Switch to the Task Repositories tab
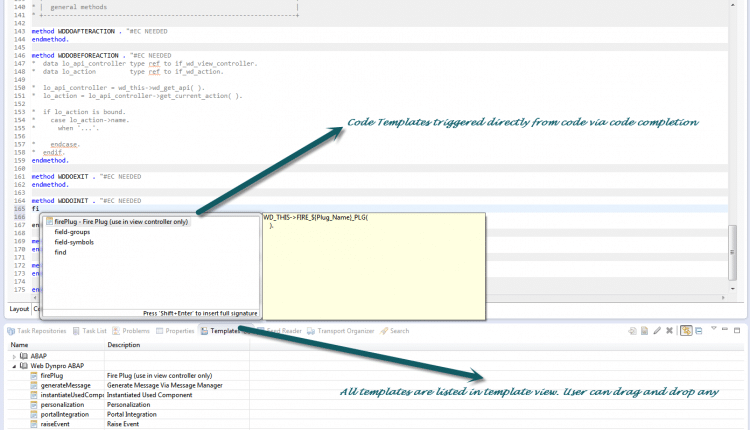750x430 pixels. click(x=37, y=331)
